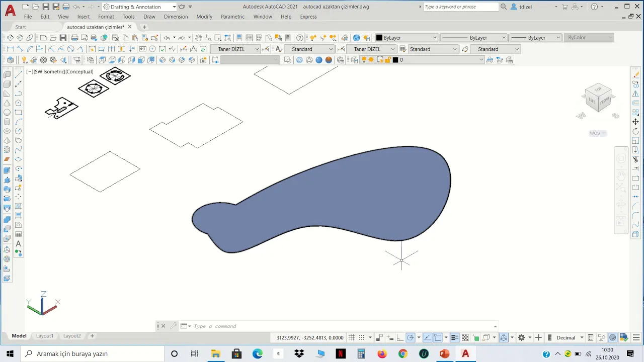Toggle Object Snap Tracking
Image resolution: width=644 pixels, height=362 pixels.
427,337
